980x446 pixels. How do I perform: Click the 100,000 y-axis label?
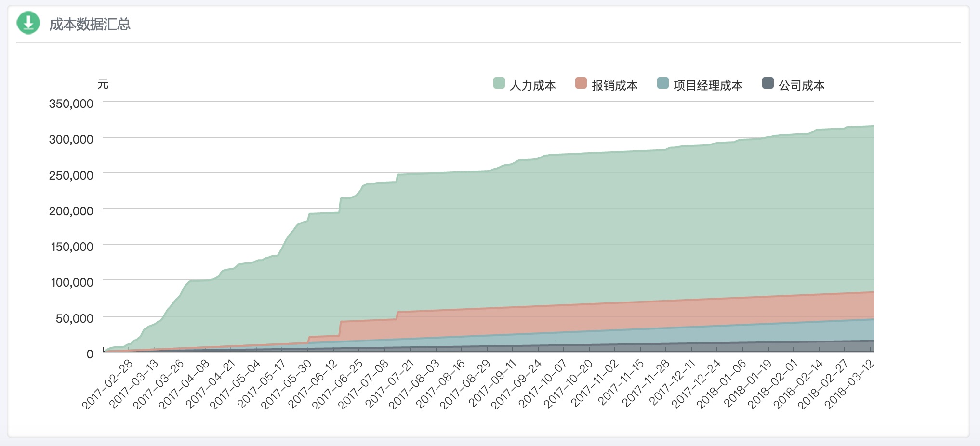coord(72,282)
